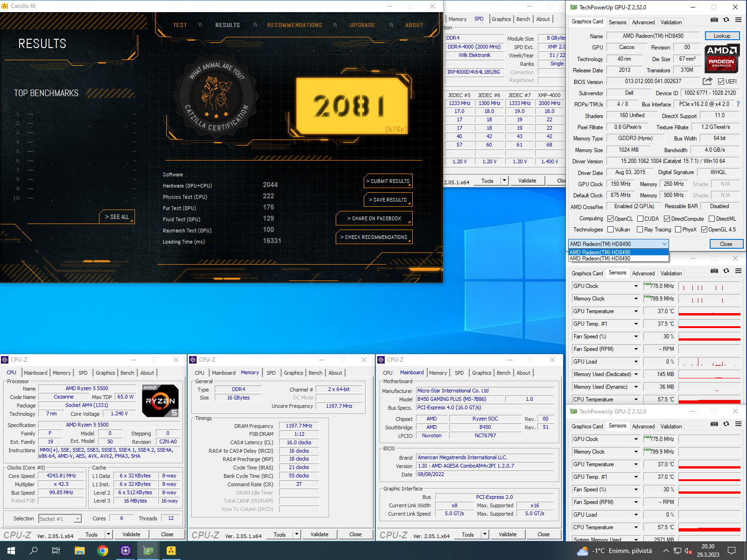Click the refresh icon in the lower GPU-Z Sensors window
The height and width of the screenshot is (560, 747).
point(726,424)
